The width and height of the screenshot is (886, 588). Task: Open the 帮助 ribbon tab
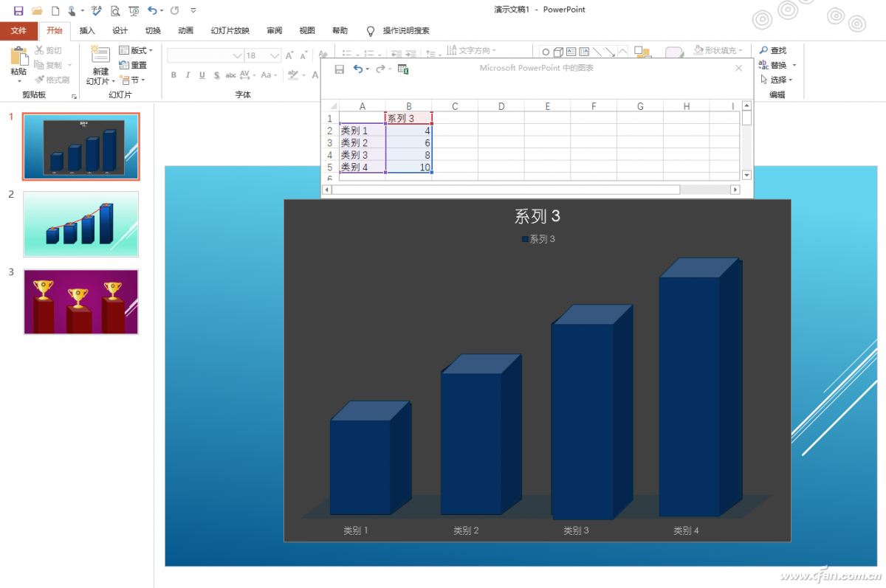click(x=340, y=31)
